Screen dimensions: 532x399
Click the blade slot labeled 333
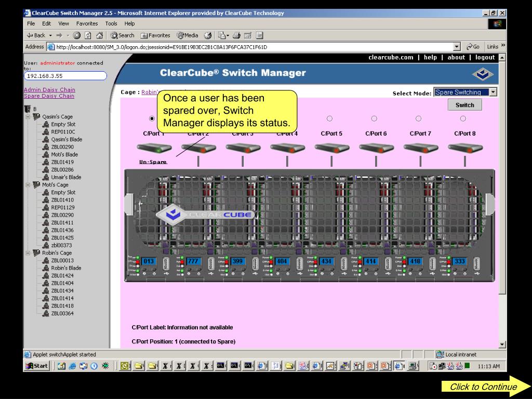459,261
